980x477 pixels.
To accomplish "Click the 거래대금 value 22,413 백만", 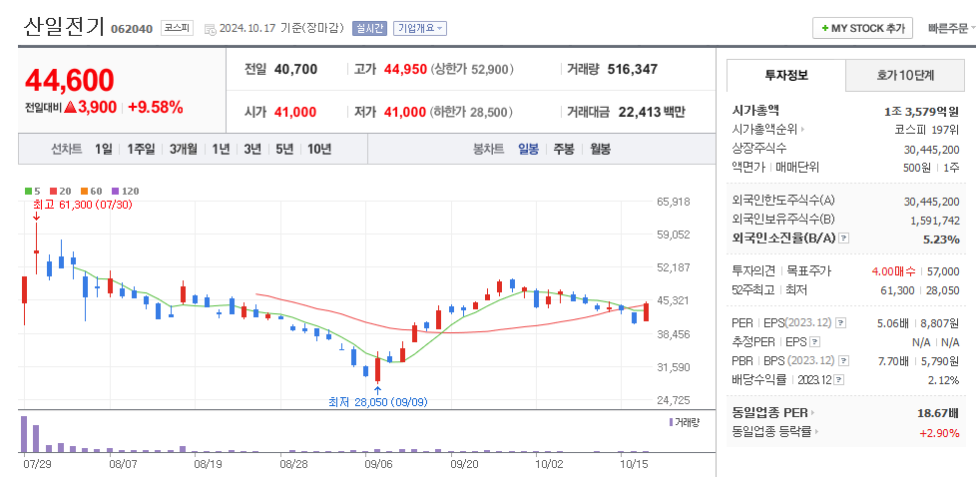I will coord(652,112).
